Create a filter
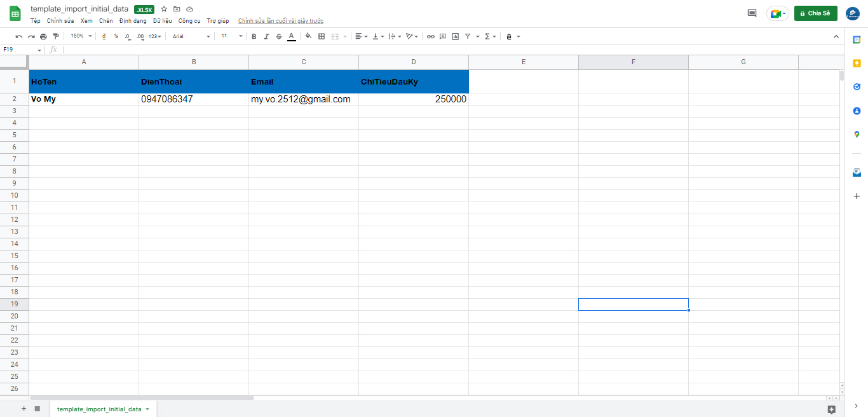 coord(468,36)
